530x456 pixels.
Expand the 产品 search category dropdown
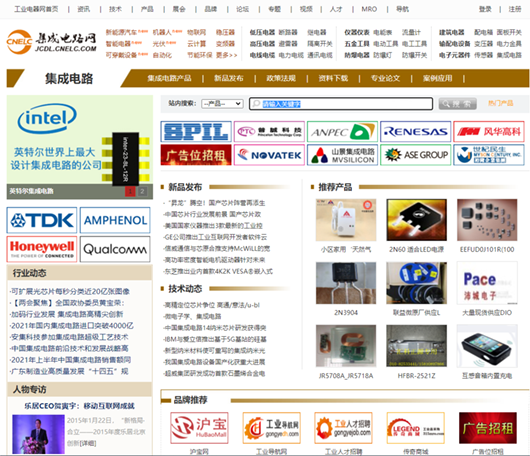(x=222, y=103)
